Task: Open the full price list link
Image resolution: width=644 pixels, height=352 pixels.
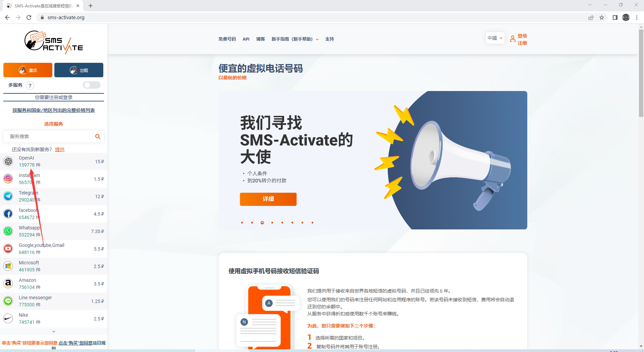Action: 53,110
